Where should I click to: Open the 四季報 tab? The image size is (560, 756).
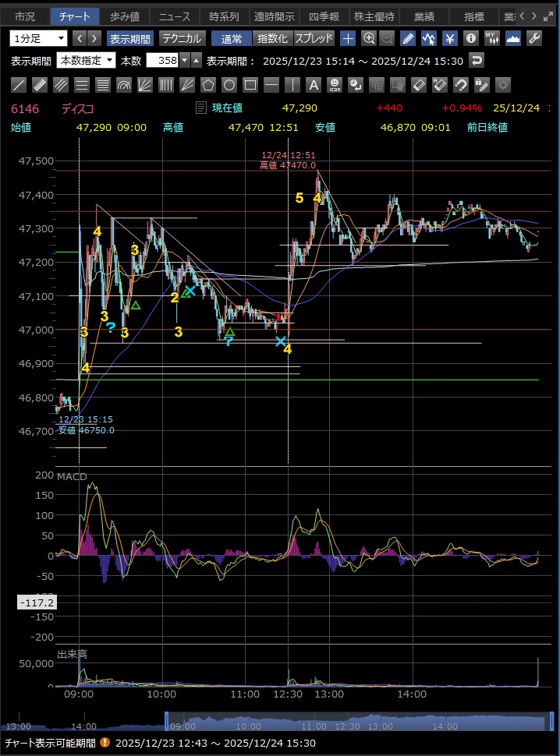click(x=324, y=16)
